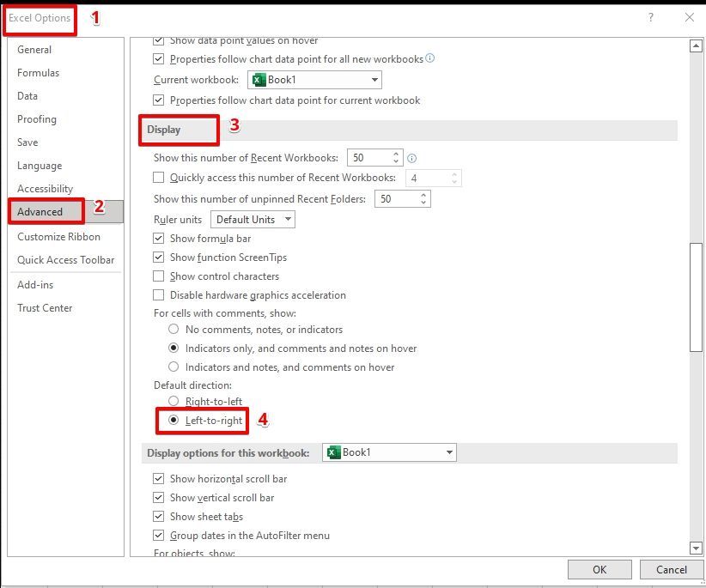Click the scroll up arrow

pos(696,45)
